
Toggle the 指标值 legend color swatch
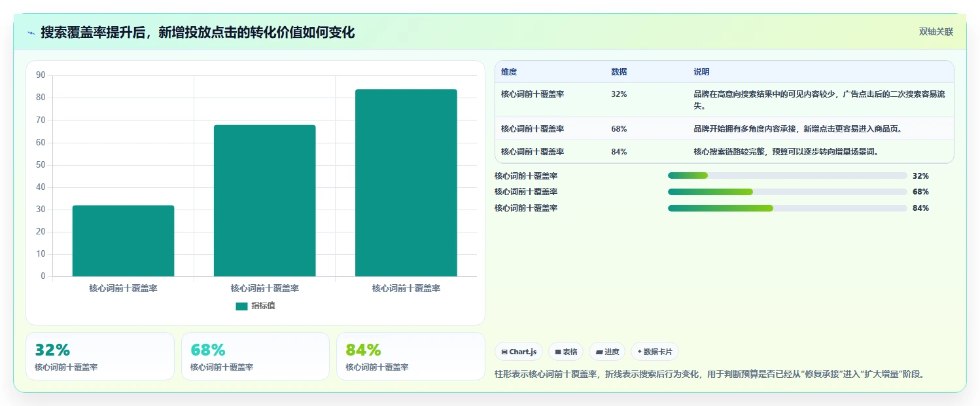pos(241,306)
